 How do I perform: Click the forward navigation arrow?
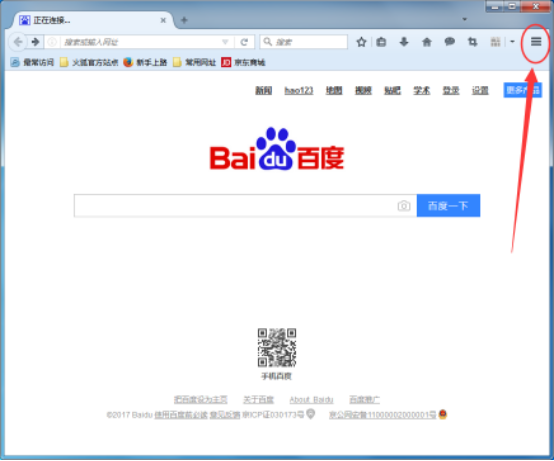[35, 42]
